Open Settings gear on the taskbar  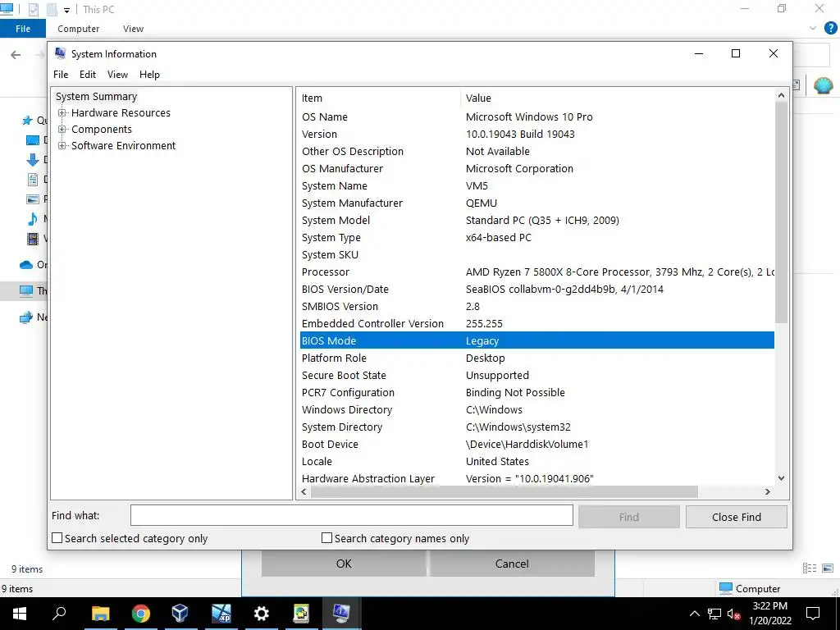(x=261, y=614)
